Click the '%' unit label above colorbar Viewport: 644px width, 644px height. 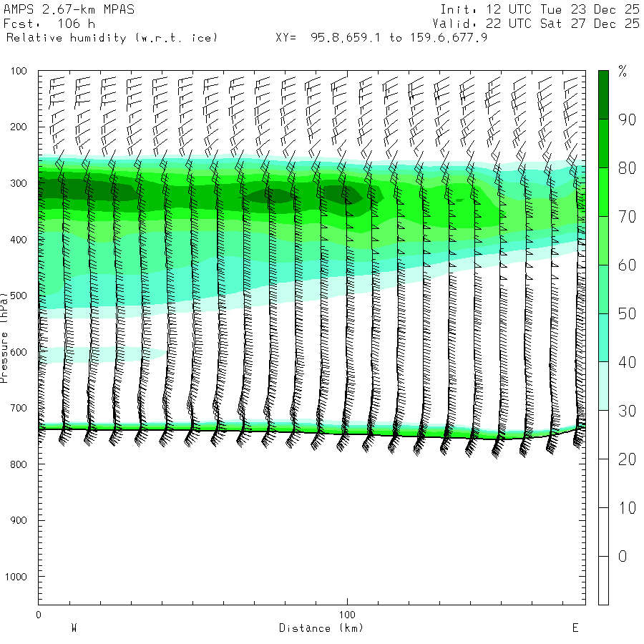(x=623, y=72)
